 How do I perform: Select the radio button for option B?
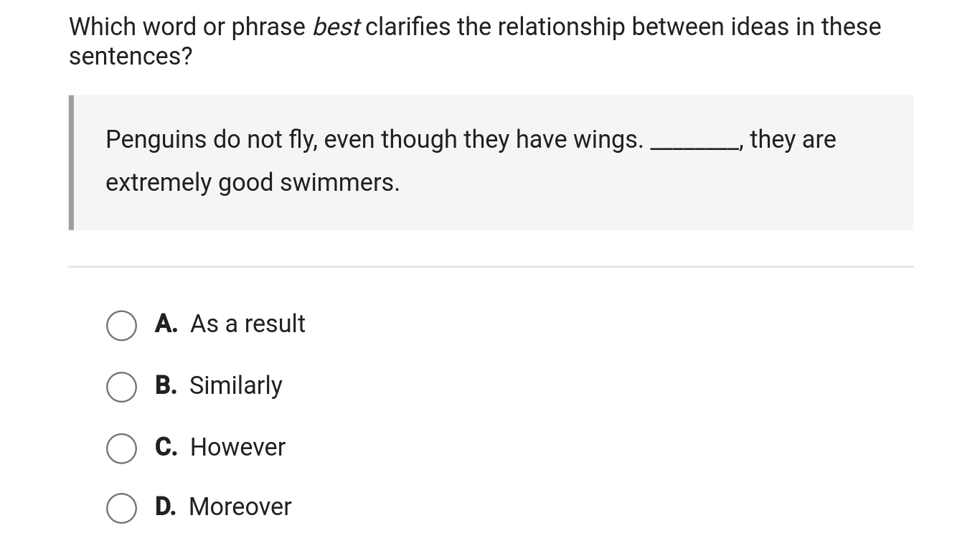(x=122, y=387)
